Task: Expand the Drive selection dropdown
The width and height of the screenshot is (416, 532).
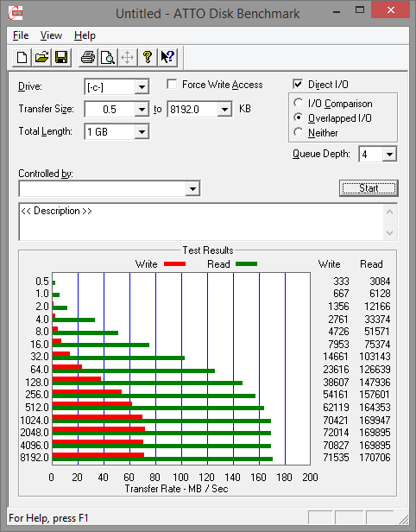Action: (x=142, y=87)
